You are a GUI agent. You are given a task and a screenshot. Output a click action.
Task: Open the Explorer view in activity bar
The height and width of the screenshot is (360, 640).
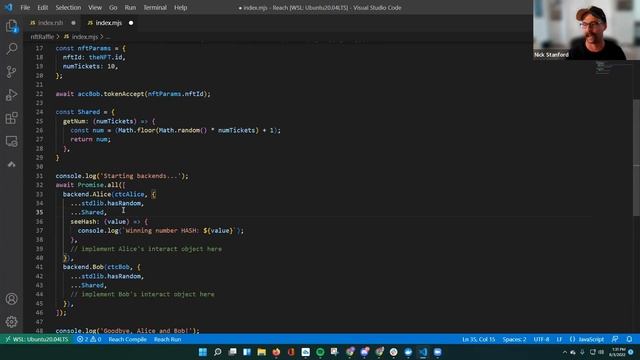[x=11, y=26]
